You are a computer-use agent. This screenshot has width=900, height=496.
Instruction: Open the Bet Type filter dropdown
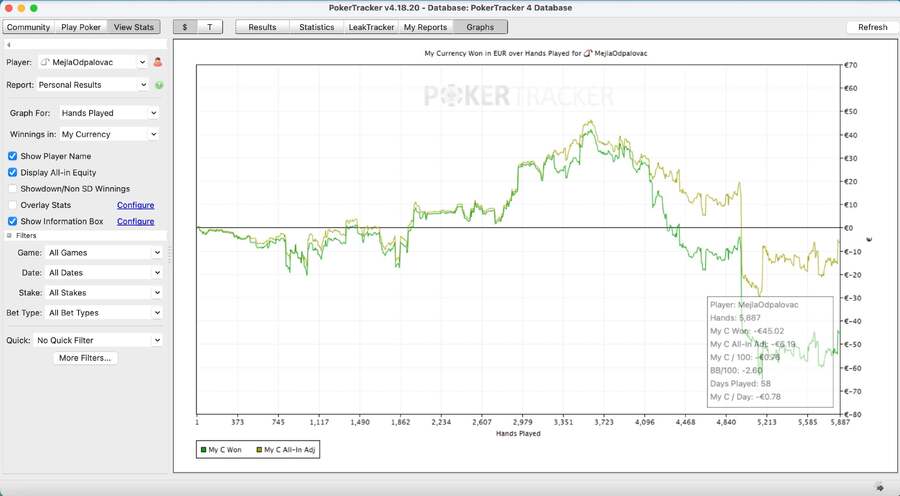104,313
